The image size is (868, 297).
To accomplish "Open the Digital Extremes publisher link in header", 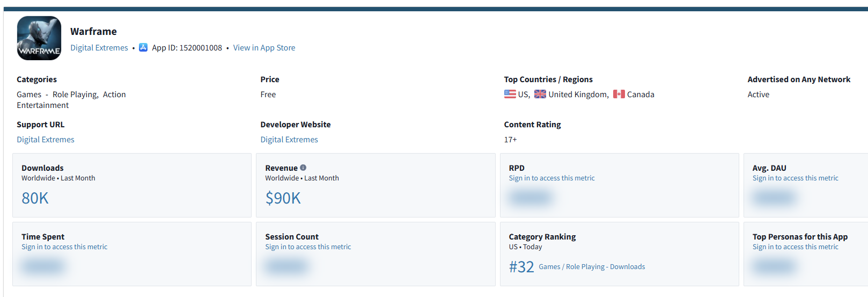I will pyautogui.click(x=99, y=48).
